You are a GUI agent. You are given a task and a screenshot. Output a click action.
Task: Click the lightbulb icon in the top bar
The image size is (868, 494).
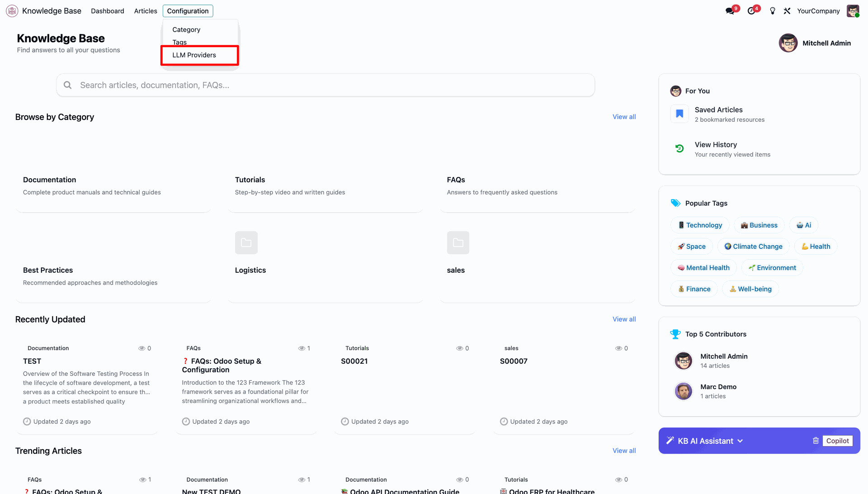coord(773,11)
